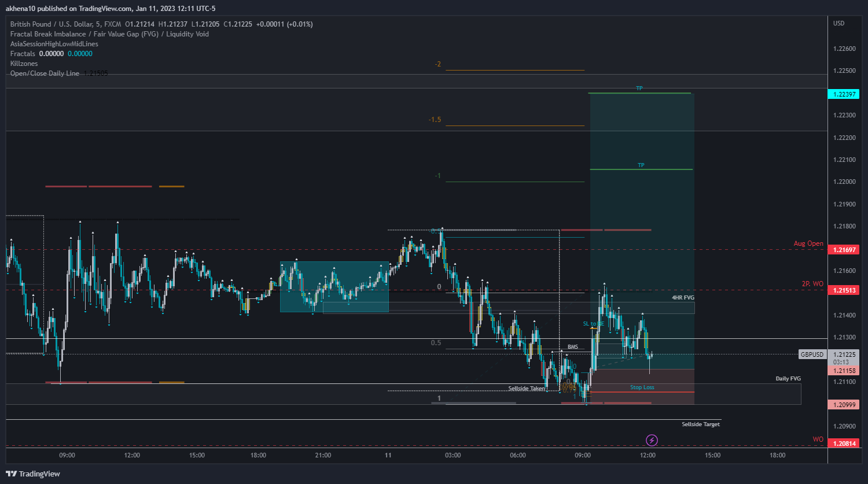Screen dimensions: 868x484
Task: Click the SL to BE label
Action: tap(594, 324)
